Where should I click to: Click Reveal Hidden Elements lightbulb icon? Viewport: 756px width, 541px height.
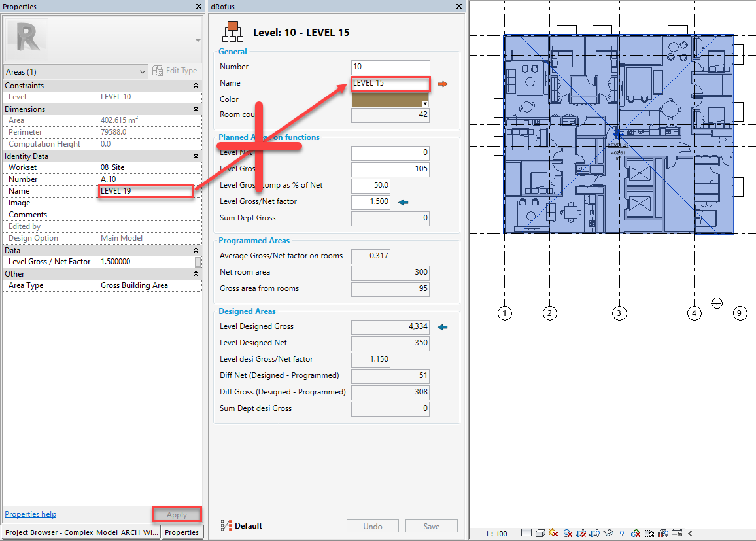coord(622,533)
